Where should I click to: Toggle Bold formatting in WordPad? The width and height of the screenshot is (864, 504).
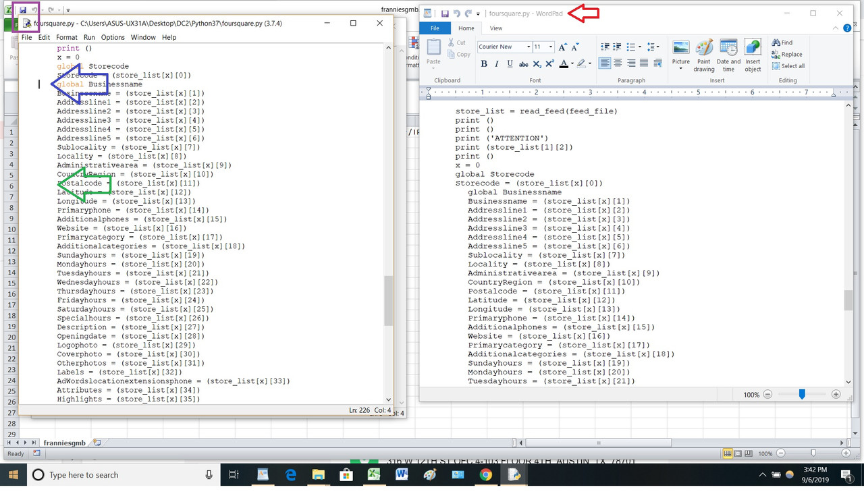[484, 63]
